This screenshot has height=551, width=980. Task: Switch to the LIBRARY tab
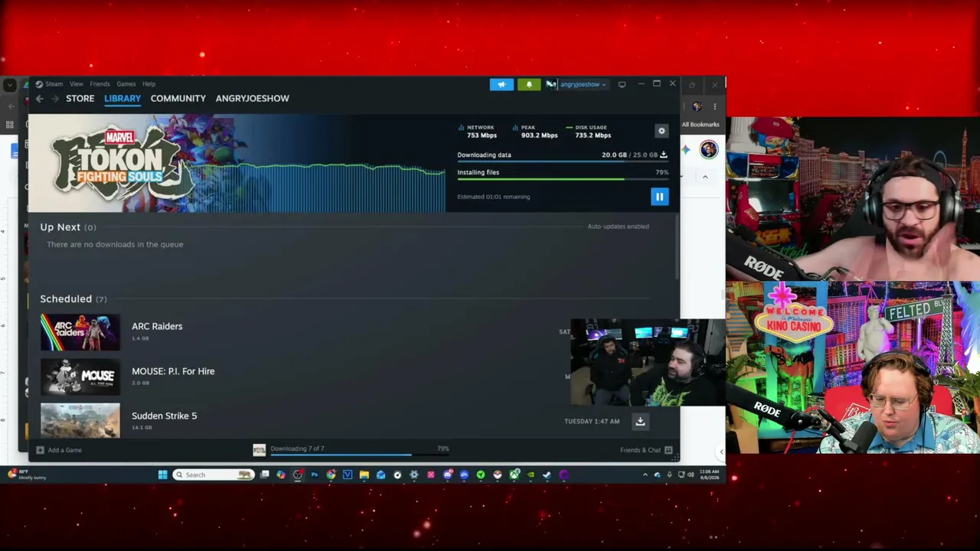[122, 99]
